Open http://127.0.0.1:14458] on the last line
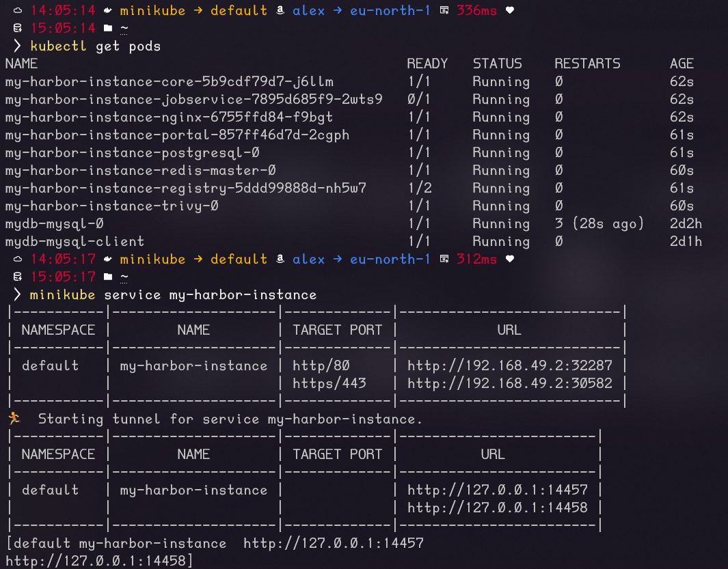The height and width of the screenshot is (569, 728). (x=99, y=561)
